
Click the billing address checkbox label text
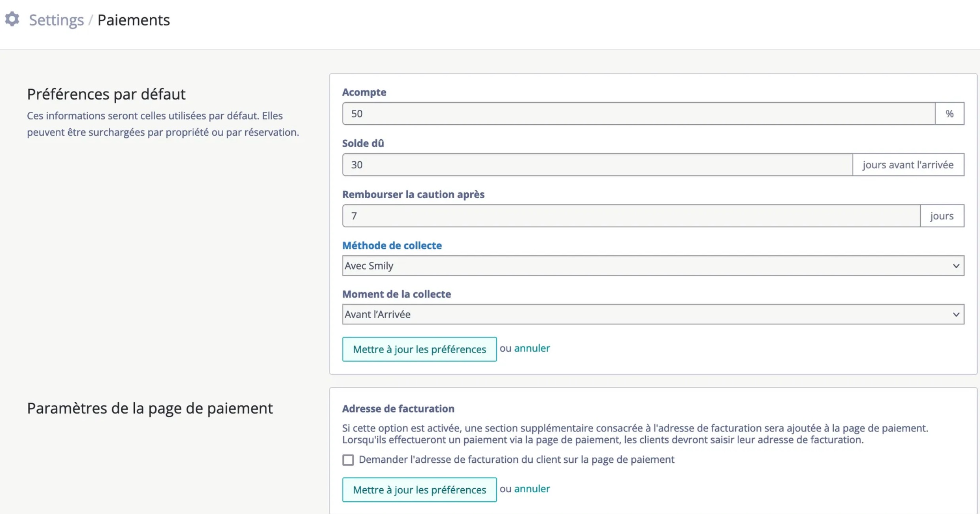[516, 460]
